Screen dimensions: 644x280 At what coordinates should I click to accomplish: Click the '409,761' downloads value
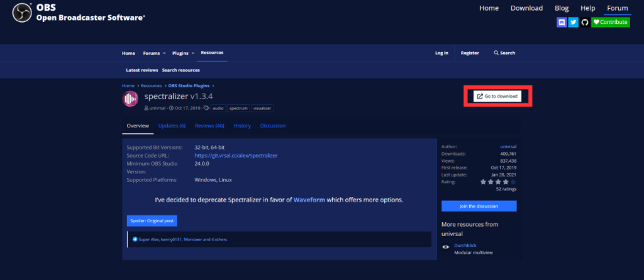coord(508,154)
